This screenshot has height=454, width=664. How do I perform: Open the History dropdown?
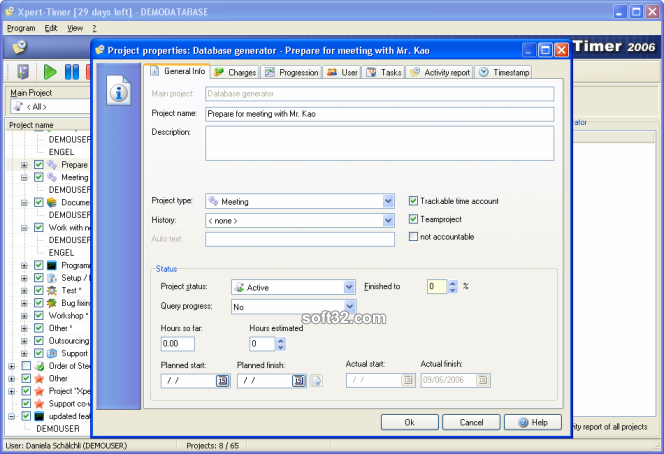[x=388, y=220]
